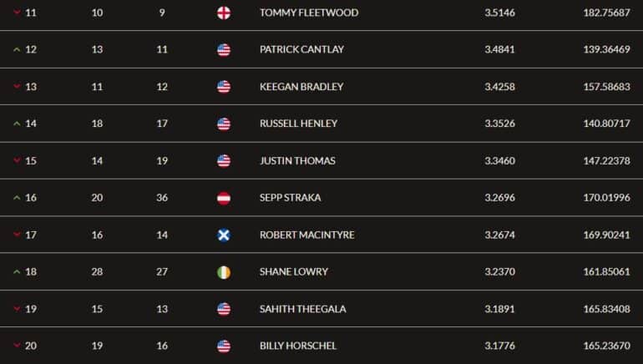Screen dimensions: 643x364
Task: Open Keegan Bradley's player page
Action: click(301, 87)
